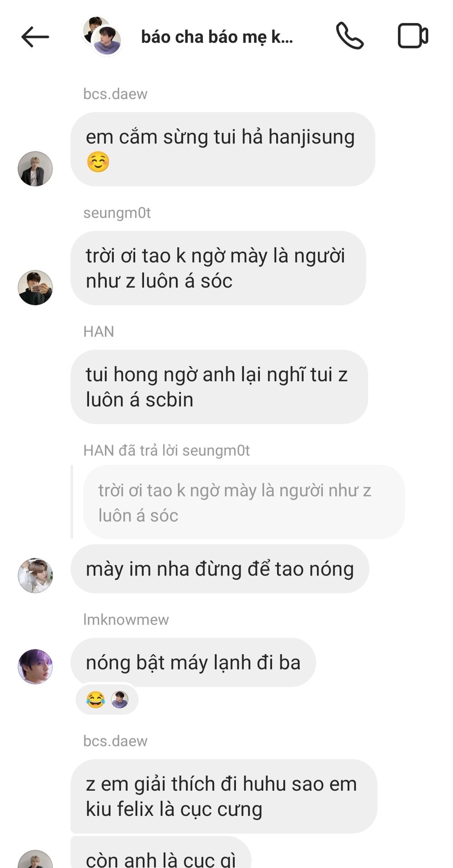The width and height of the screenshot is (453, 868).
Task: Tap the smiling emoji in first message
Action: [98, 162]
